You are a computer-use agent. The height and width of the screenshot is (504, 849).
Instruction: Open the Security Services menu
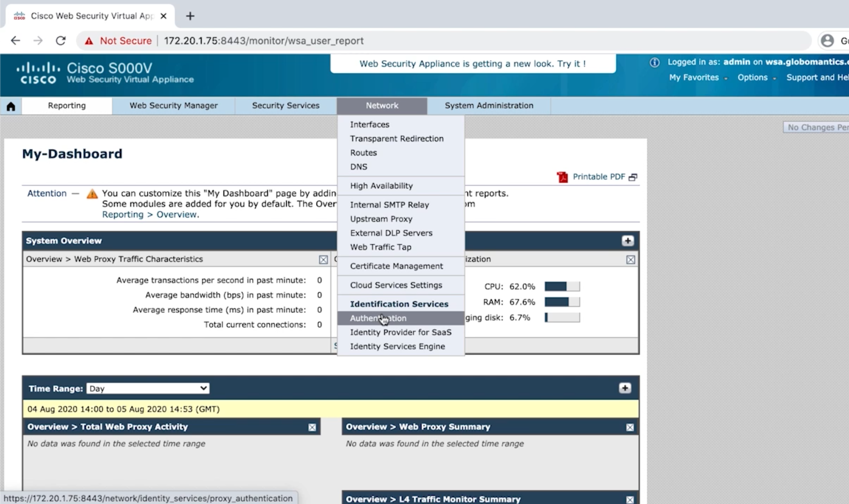(286, 105)
